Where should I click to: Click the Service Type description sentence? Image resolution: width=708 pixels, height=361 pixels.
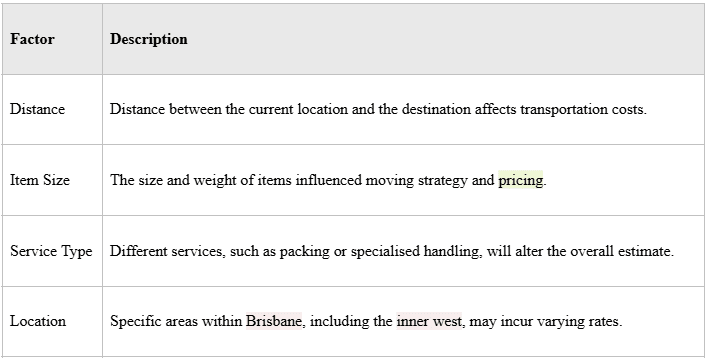pos(392,251)
